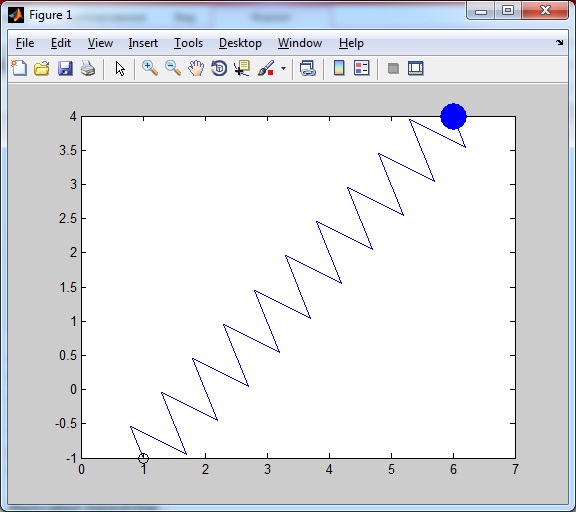Viewport: 576px width, 512px height.
Task: Print the figure using printer icon
Action: [88, 68]
